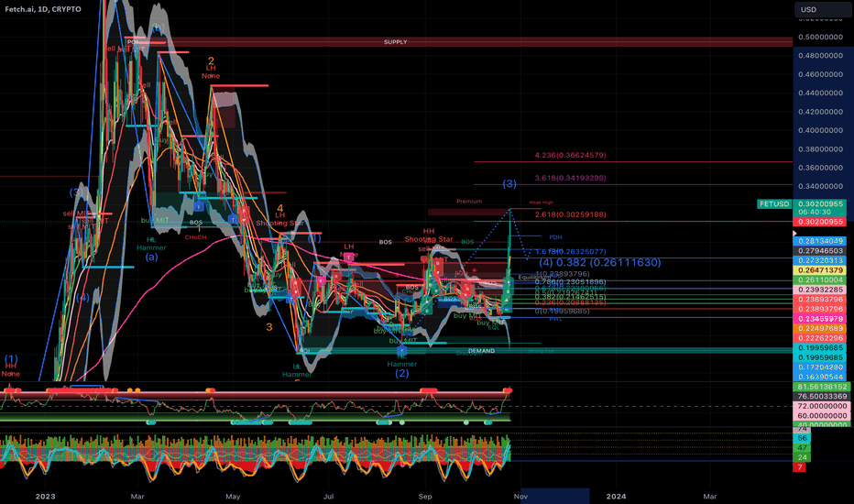Viewport: 854px width, 504px height.
Task: Click the 0.46000000 price scale tick
Action: [820, 74]
